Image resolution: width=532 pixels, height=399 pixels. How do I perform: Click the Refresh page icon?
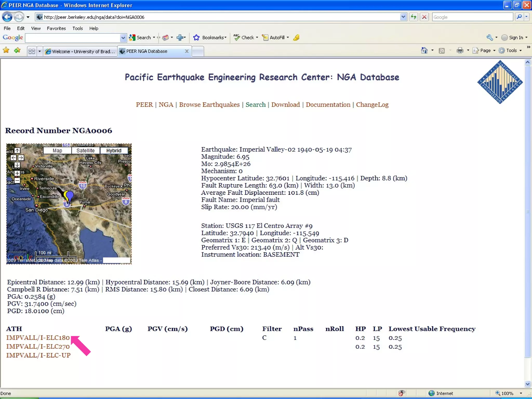coord(413,17)
